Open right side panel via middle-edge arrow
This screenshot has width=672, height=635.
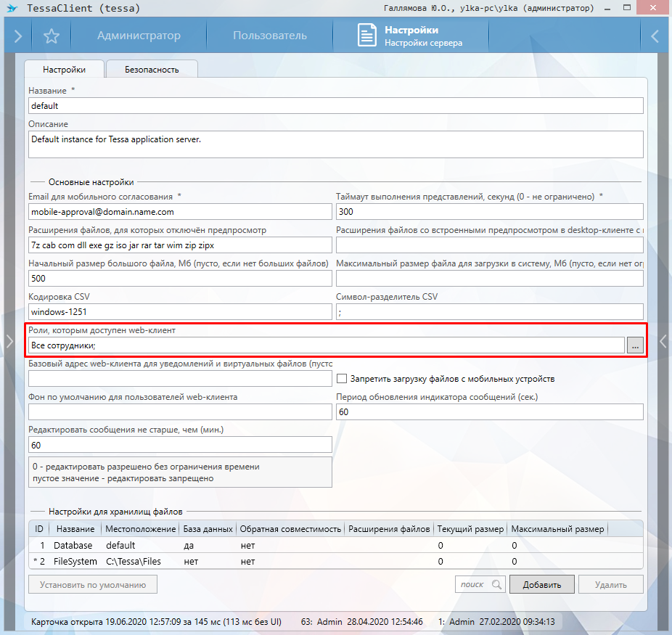pyautogui.click(x=662, y=341)
